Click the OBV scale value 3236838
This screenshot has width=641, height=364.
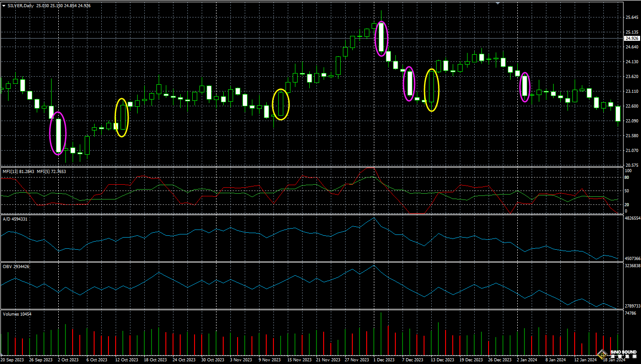[632, 266]
